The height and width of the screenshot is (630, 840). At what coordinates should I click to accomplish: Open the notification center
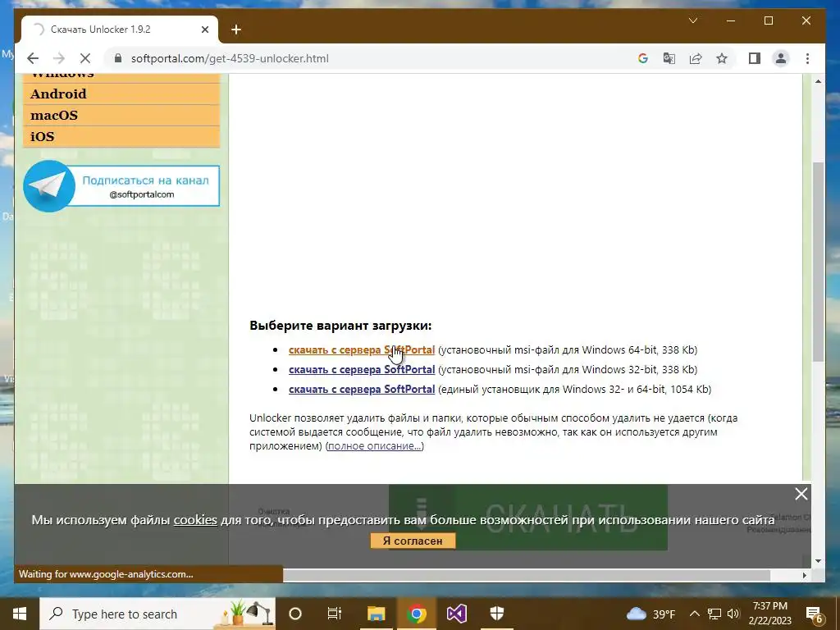click(x=815, y=614)
